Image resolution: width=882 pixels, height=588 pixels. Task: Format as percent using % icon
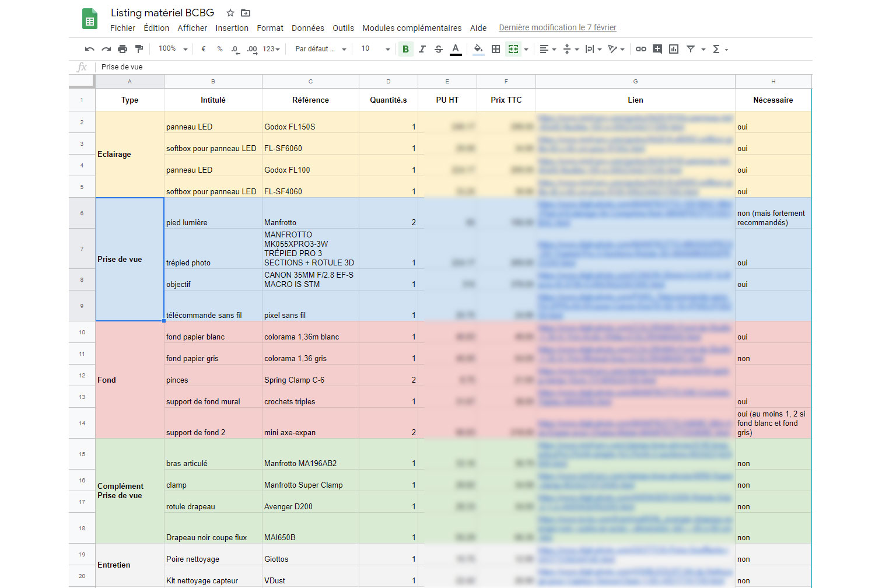tap(220, 49)
